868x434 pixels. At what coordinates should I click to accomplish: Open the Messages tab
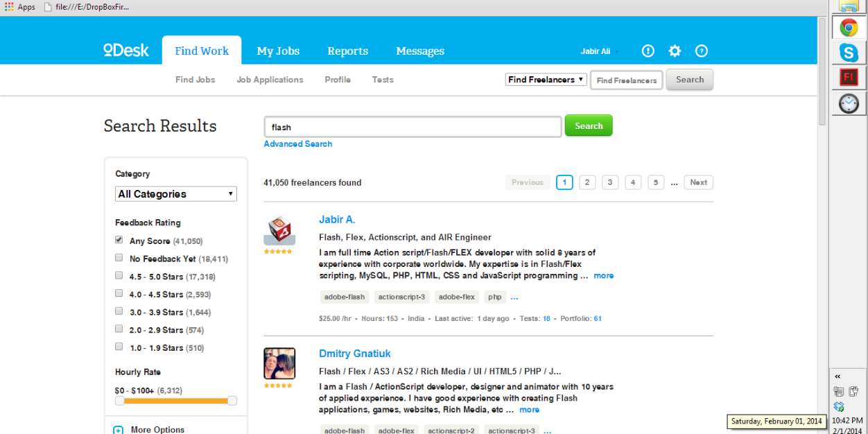pos(420,51)
